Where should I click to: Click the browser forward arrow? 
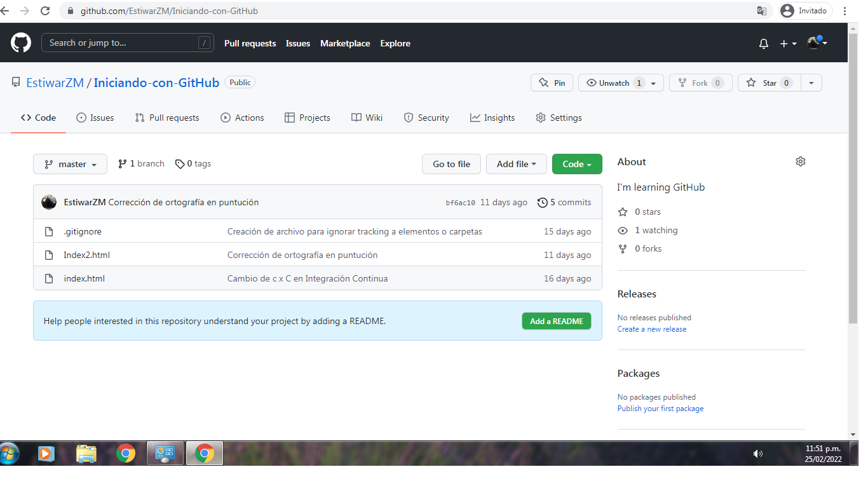25,11
